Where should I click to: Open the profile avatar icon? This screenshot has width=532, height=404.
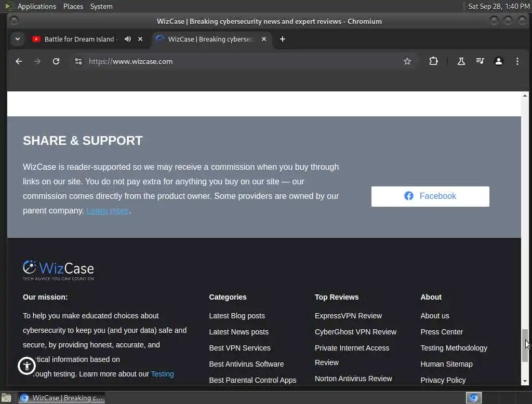click(498, 61)
